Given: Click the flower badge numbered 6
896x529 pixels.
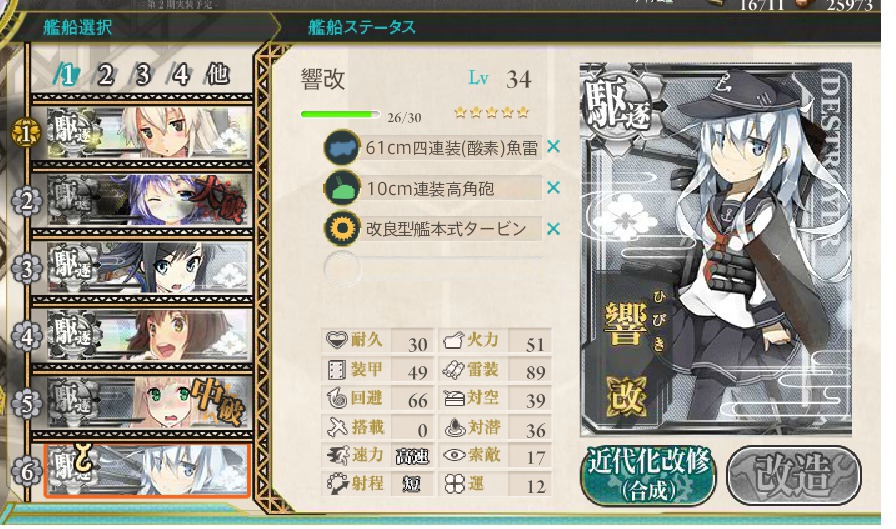Looking at the screenshot, I should (x=26, y=471).
